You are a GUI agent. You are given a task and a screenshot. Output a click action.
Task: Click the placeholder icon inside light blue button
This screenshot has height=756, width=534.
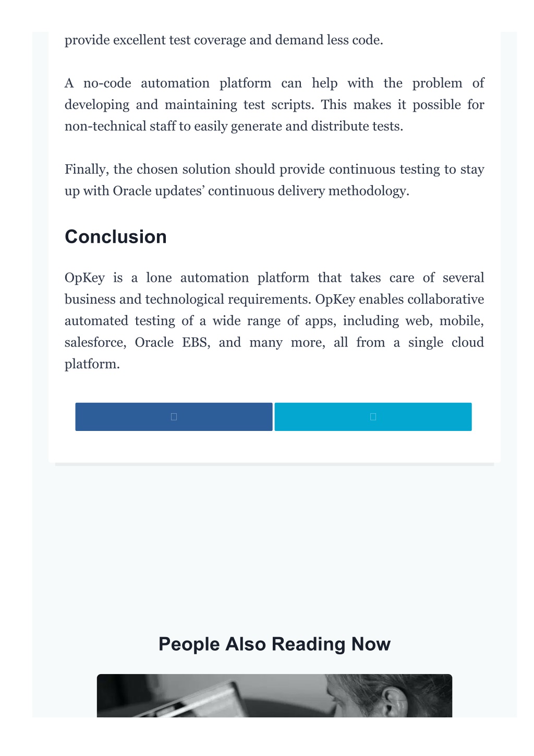(x=373, y=416)
